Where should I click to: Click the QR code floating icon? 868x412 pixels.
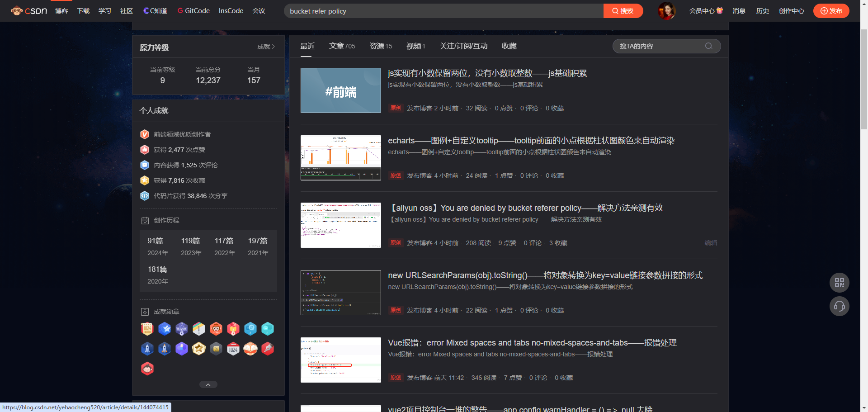[839, 283]
